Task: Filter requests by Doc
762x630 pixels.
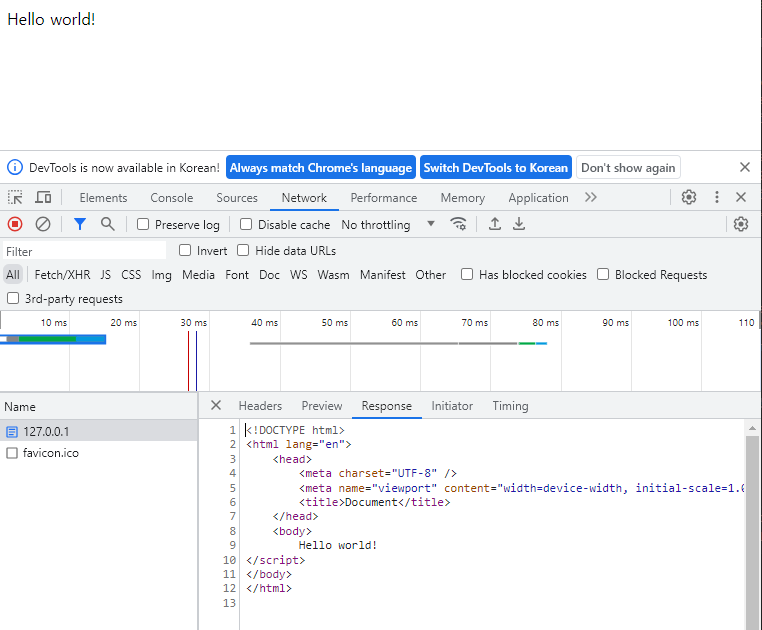Action: [x=269, y=275]
